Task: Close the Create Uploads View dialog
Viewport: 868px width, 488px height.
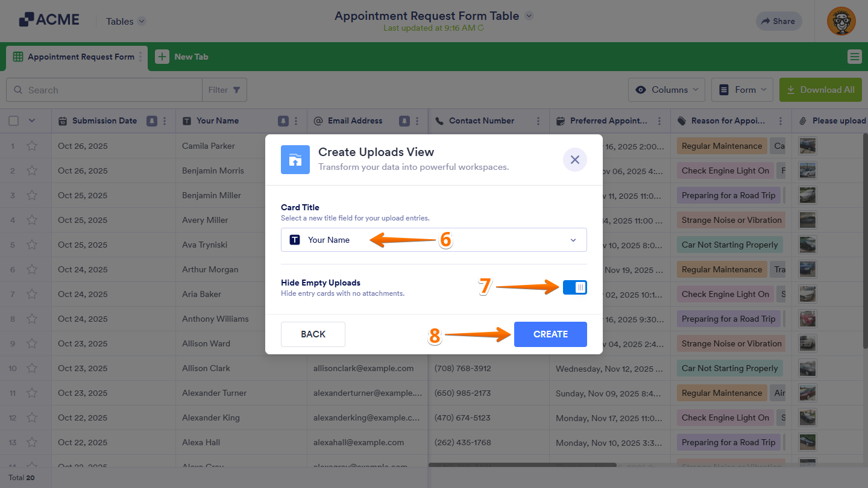Action: [574, 160]
